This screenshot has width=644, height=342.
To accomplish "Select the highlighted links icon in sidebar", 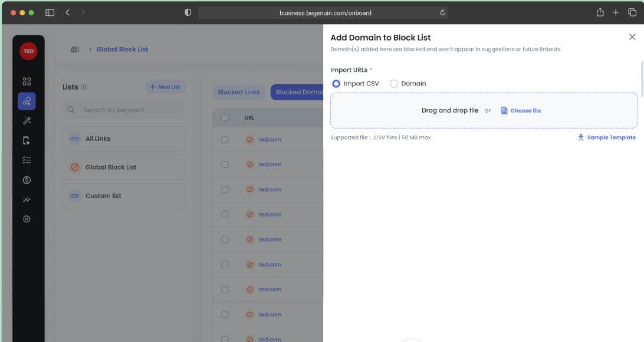I will click(27, 101).
